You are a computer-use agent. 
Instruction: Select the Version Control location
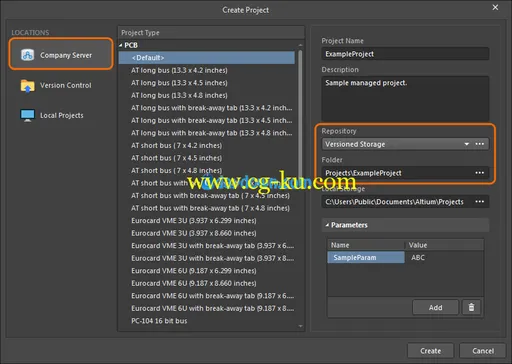coord(56,85)
